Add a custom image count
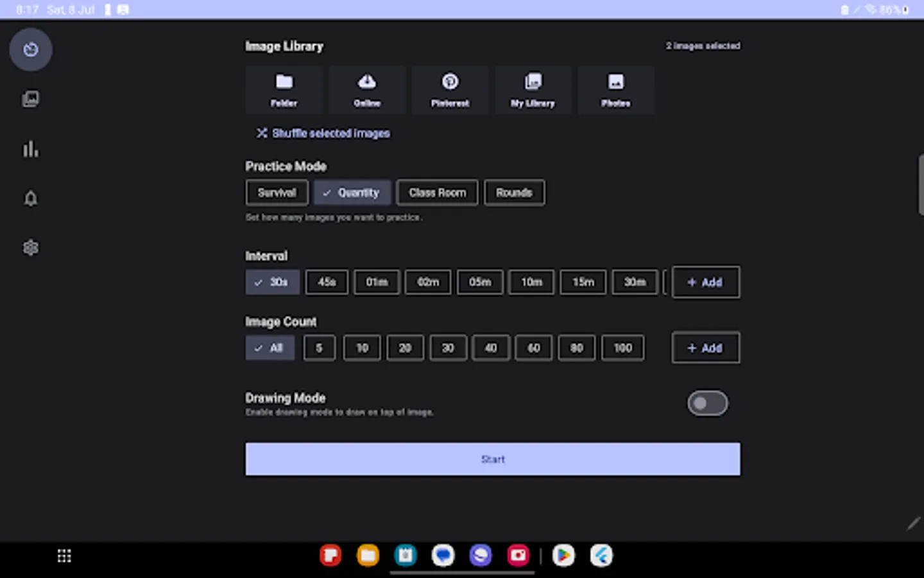Screen dimensions: 924x578 [x=706, y=347]
